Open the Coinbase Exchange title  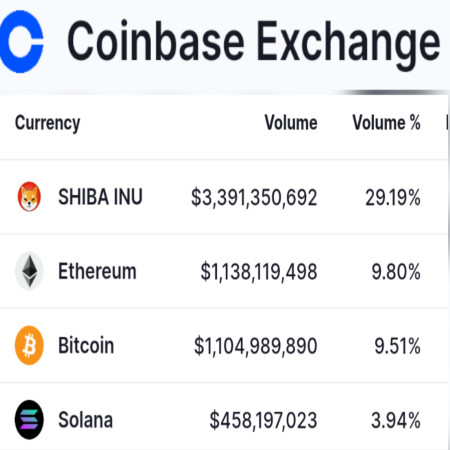[x=254, y=43]
